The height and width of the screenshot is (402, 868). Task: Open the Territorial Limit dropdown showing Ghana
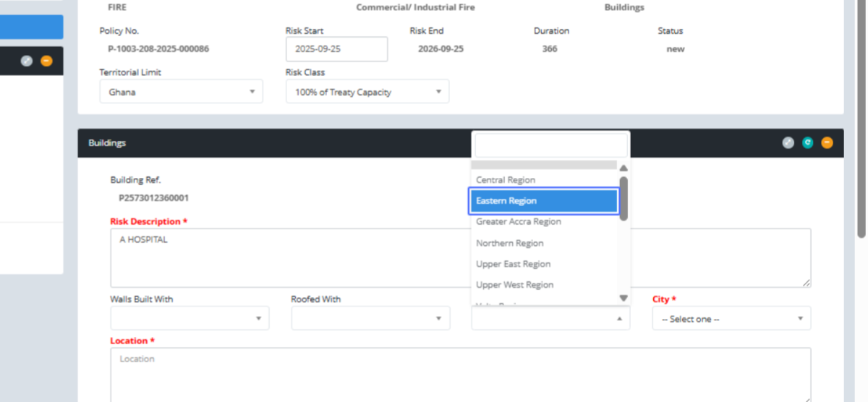pyautogui.click(x=181, y=92)
